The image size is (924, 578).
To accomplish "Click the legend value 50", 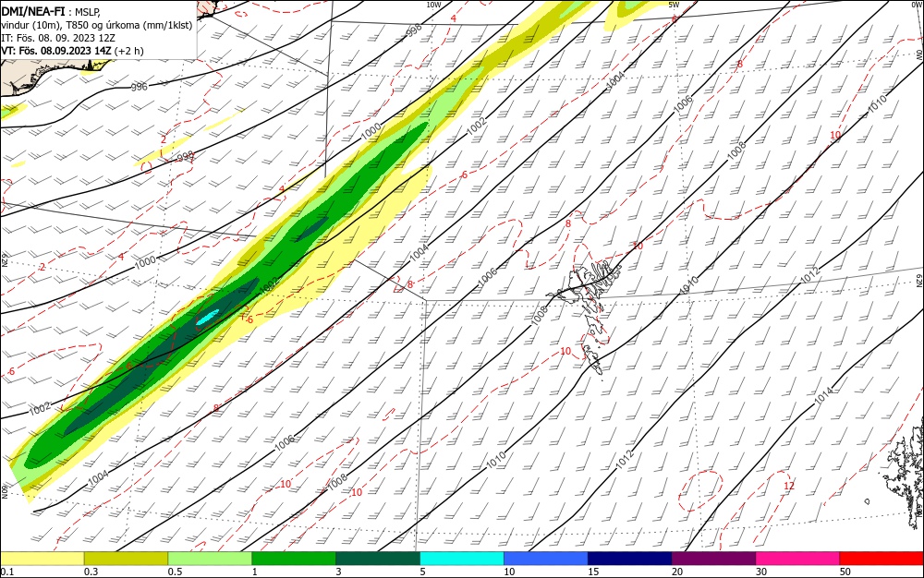I will tap(845, 572).
